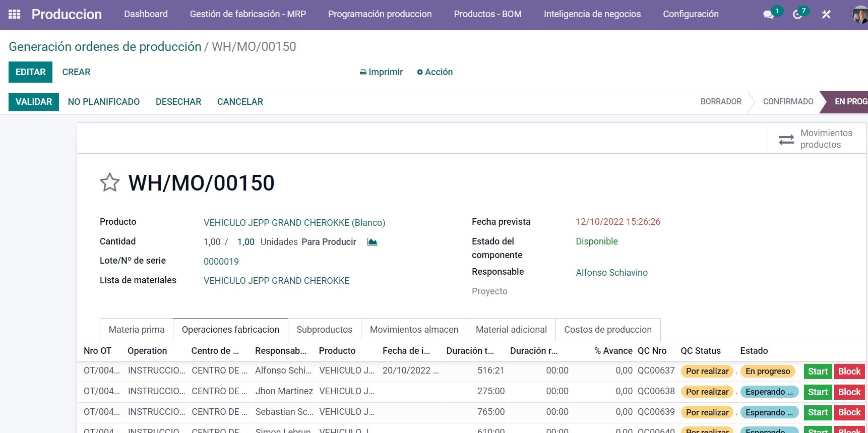Viewport: 868px width, 433px height.
Task: Mark WH/MO/00150 as favorite with star
Action: click(x=109, y=183)
